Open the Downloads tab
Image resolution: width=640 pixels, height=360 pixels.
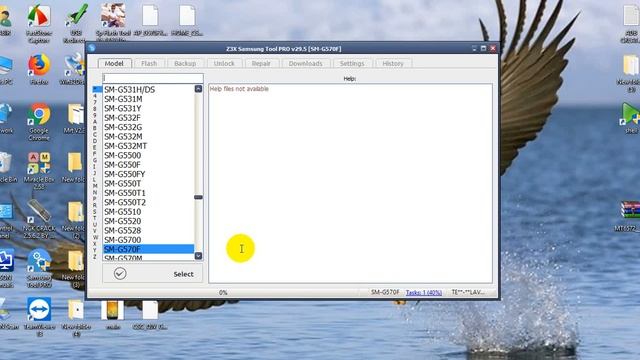(305, 63)
